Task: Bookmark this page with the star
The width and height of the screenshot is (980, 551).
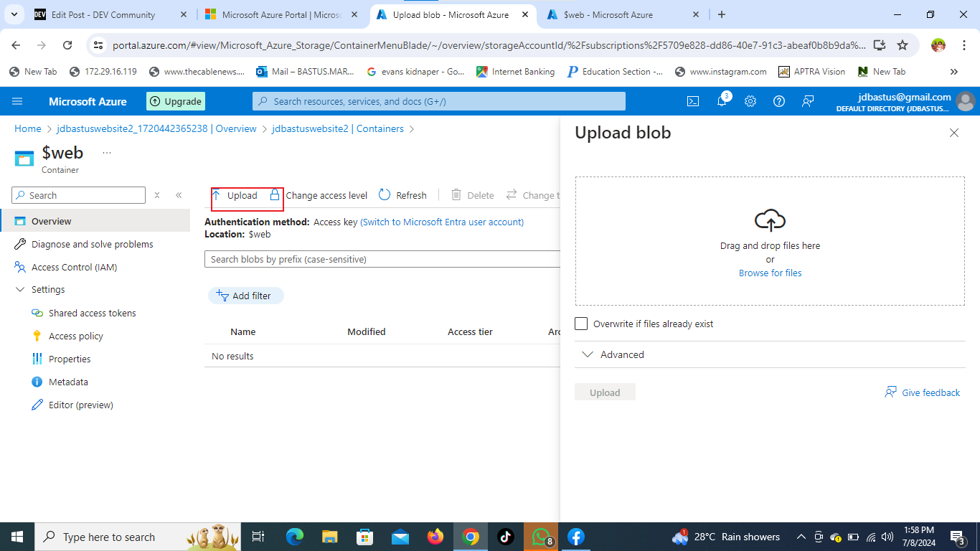Action: click(903, 45)
